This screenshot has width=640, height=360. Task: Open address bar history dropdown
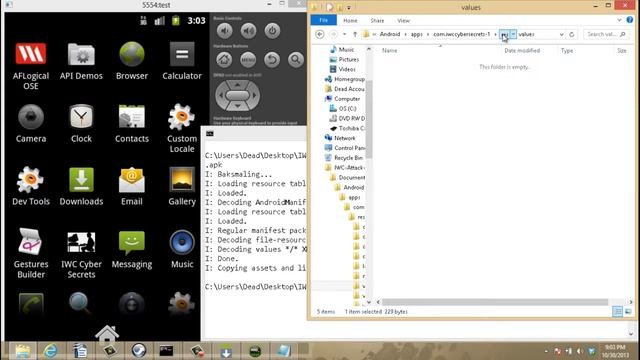562,34
